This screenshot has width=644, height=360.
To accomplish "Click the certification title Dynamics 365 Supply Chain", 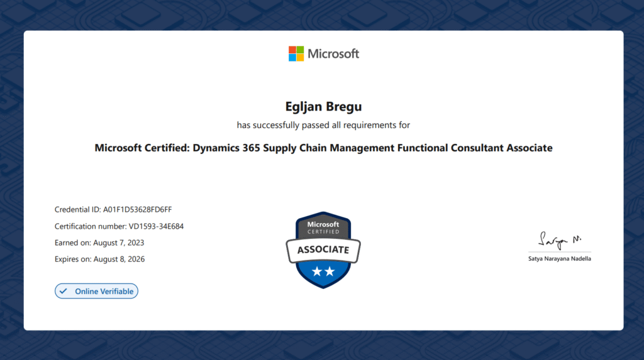I will [x=324, y=148].
